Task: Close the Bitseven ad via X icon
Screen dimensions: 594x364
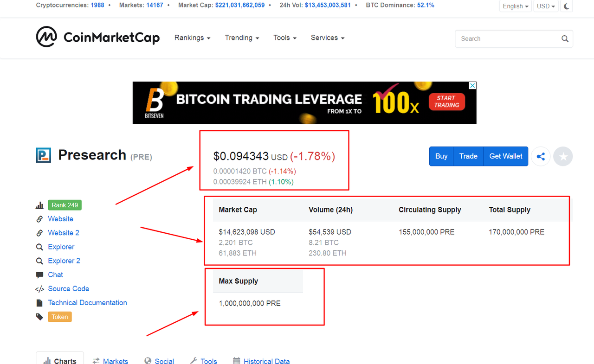Action: [x=472, y=86]
